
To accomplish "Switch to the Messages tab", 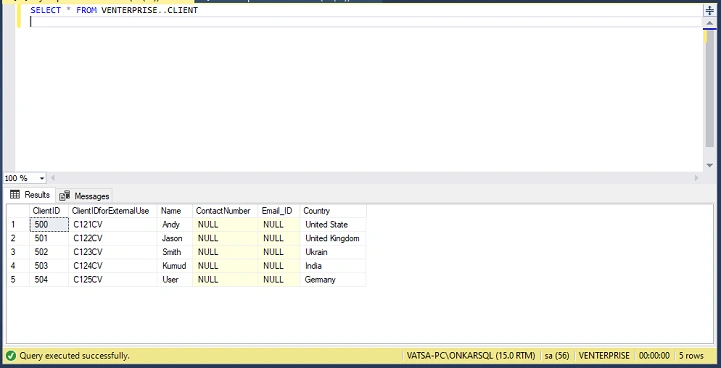I will coord(85,196).
